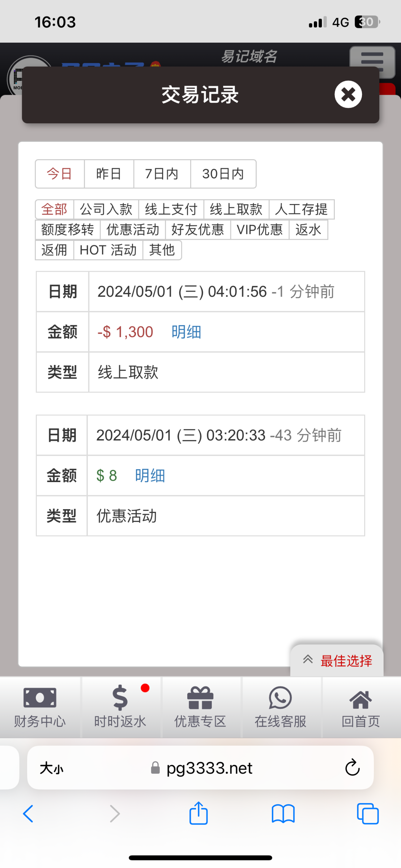Expand the 最佳选择 panel
Image resolution: width=401 pixels, height=868 pixels.
click(337, 661)
